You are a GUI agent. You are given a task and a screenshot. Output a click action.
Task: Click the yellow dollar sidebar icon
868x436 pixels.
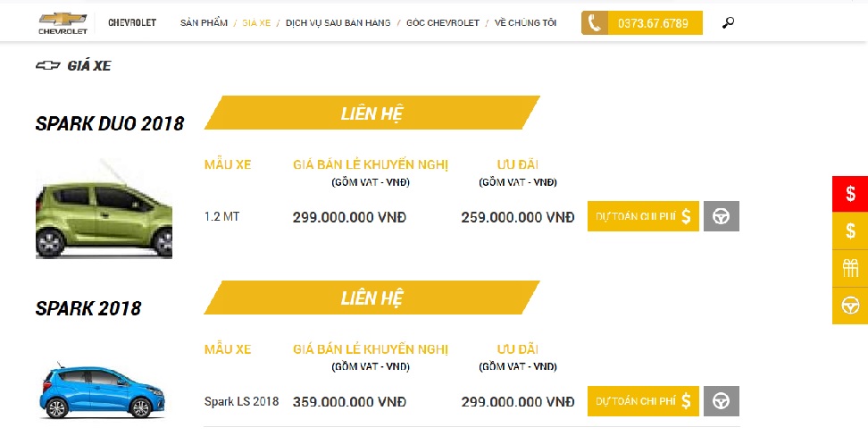pos(850,231)
